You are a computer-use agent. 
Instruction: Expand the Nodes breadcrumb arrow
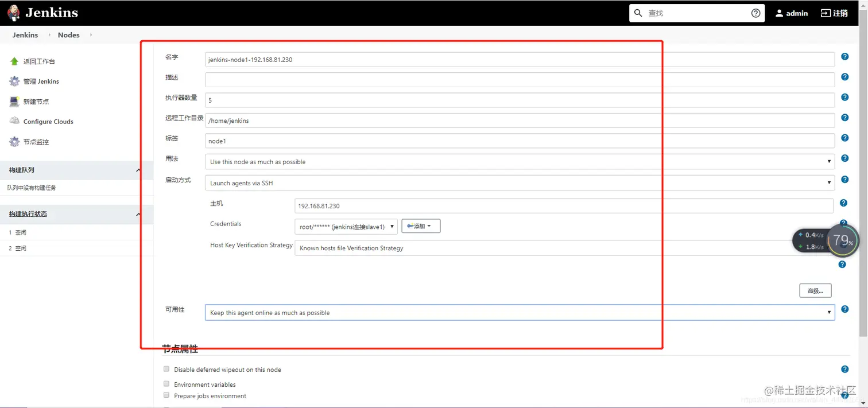pyautogui.click(x=91, y=35)
